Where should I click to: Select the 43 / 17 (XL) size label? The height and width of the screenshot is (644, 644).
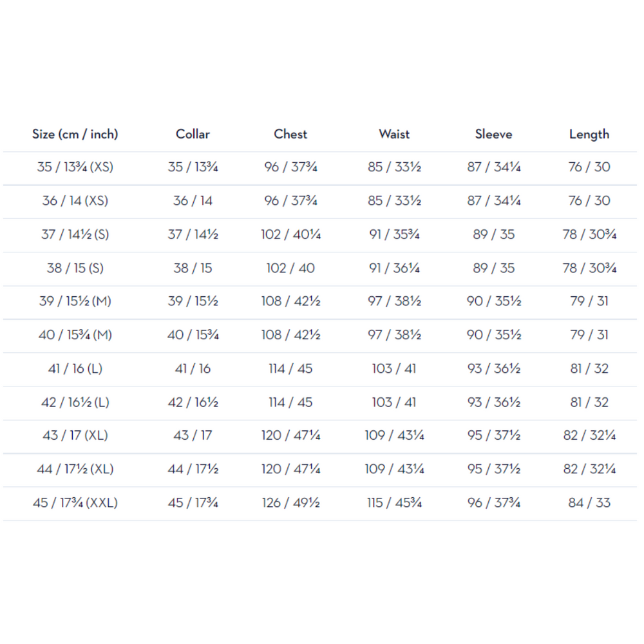(75, 435)
